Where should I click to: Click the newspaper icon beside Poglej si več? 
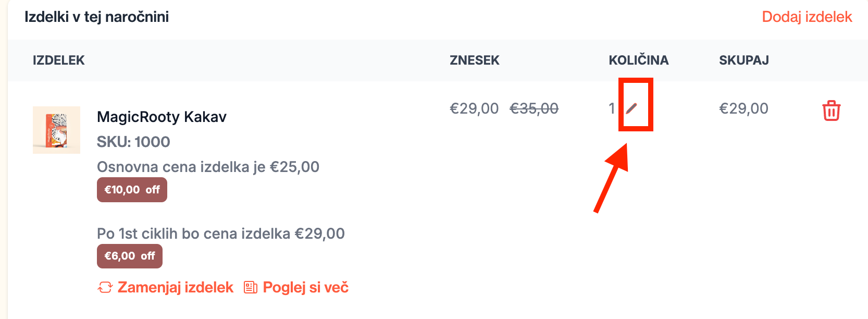click(251, 287)
